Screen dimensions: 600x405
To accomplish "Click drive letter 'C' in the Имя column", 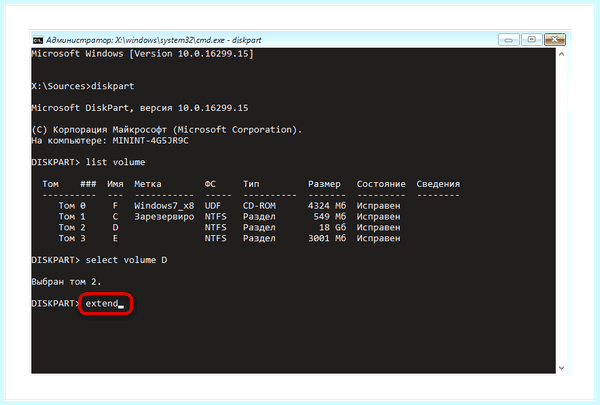I will coord(115,217).
